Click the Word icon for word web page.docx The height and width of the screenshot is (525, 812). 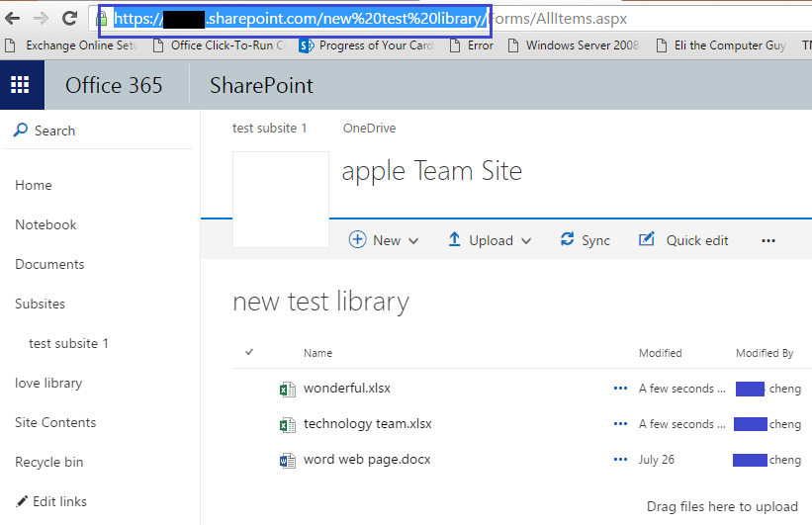click(288, 461)
